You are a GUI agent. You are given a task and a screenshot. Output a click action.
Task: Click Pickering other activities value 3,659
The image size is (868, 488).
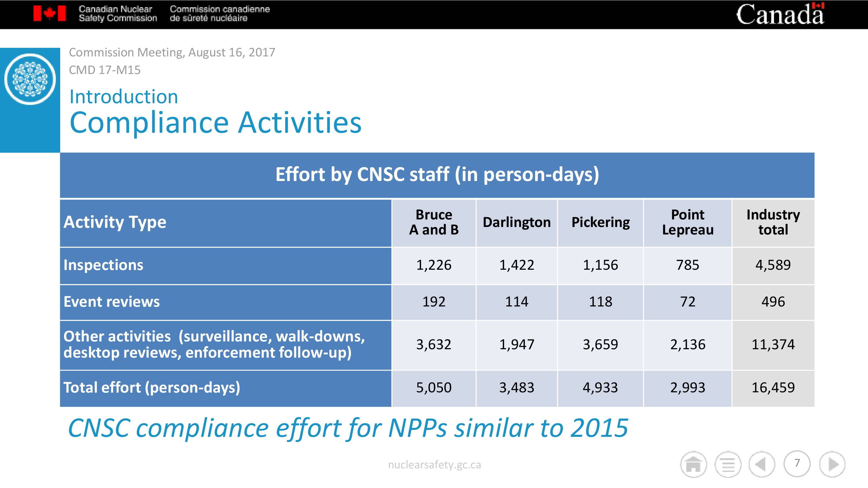click(x=600, y=345)
